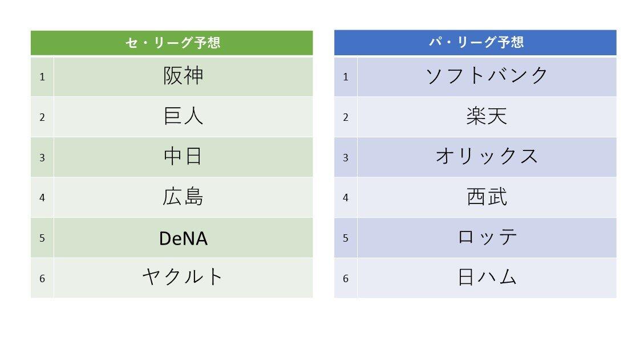The height and width of the screenshot is (346, 644).
Task: Click the 西武 cell
Action: point(487,197)
